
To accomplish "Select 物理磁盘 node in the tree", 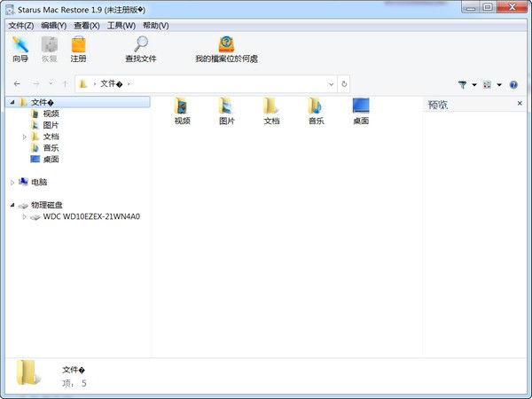I will click(47, 205).
